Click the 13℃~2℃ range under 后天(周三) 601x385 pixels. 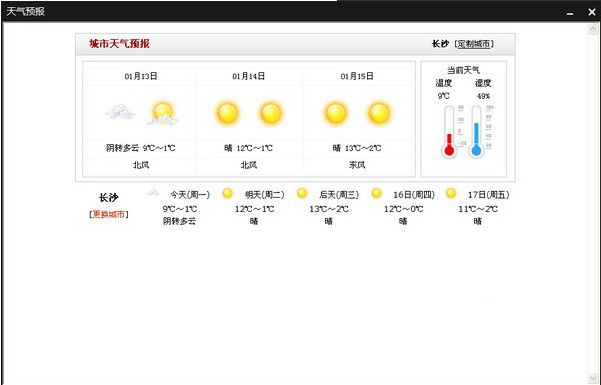pos(329,209)
